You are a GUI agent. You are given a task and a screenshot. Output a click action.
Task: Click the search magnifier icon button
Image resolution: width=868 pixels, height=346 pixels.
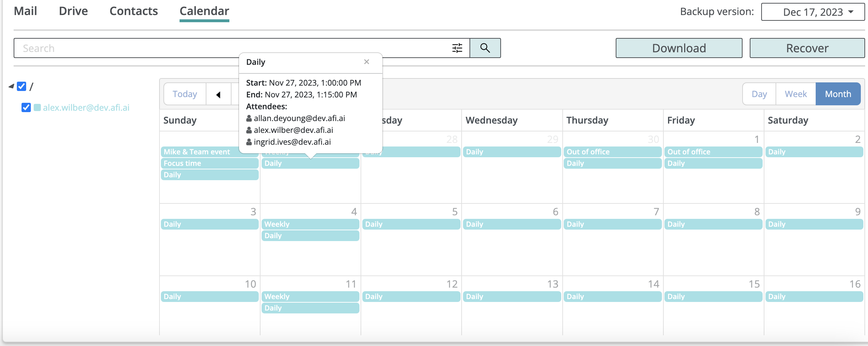pyautogui.click(x=485, y=48)
